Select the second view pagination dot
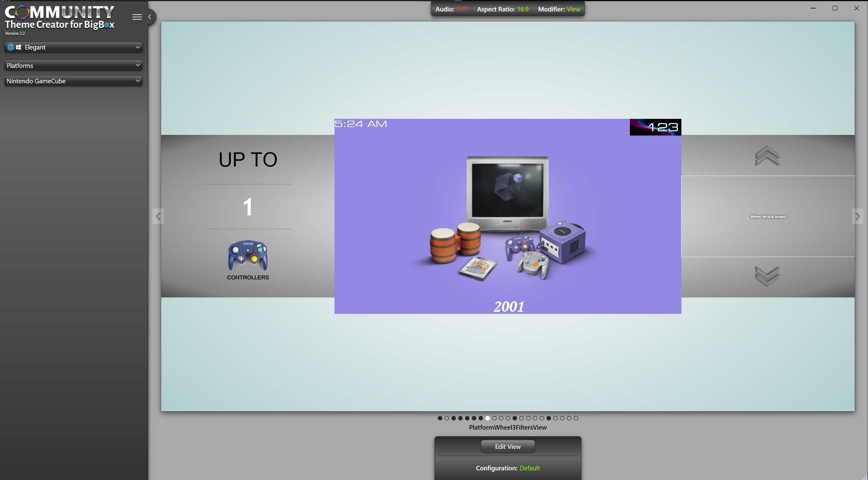868x480 pixels. pyautogui.click(x=447, y=418)
